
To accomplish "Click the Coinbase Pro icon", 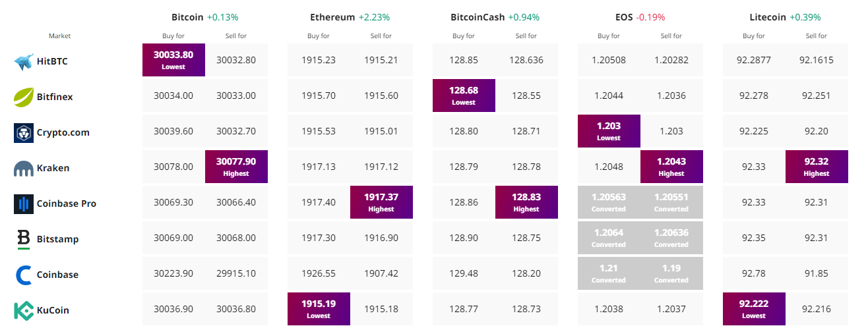I will [x=24, y=204].
